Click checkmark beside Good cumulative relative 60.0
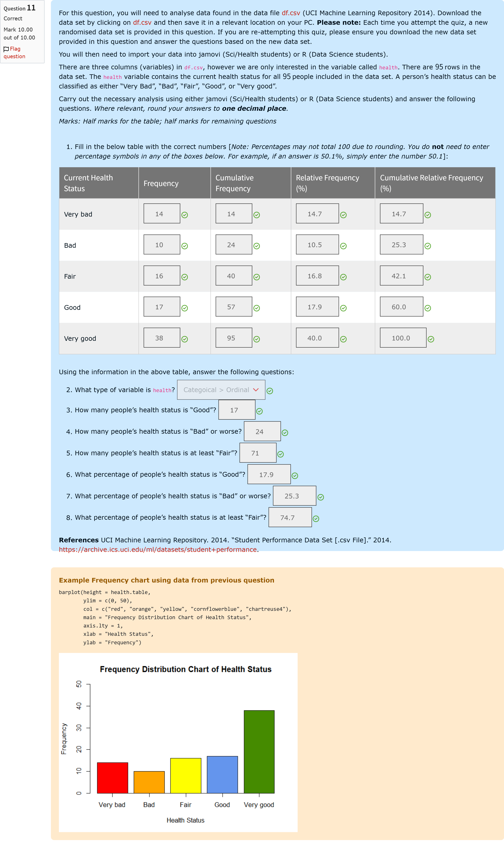 [428, 308]
